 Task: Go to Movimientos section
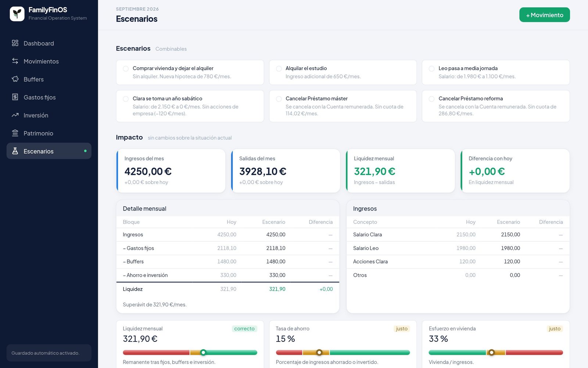(x=49, y=61)
